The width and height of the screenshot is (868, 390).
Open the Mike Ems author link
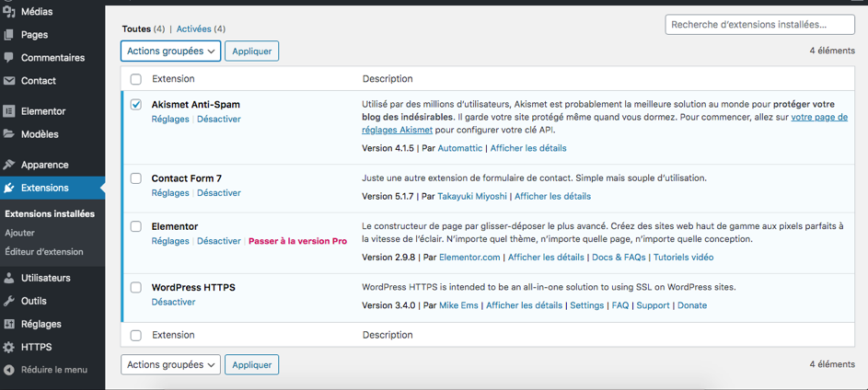click(459, 305)
